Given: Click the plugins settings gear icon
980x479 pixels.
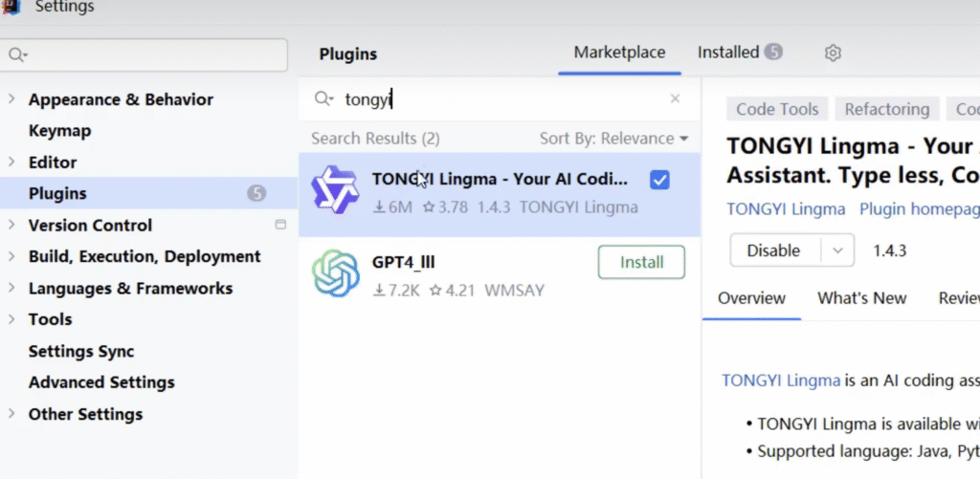Looking at the screenshot, I should 833,54.
